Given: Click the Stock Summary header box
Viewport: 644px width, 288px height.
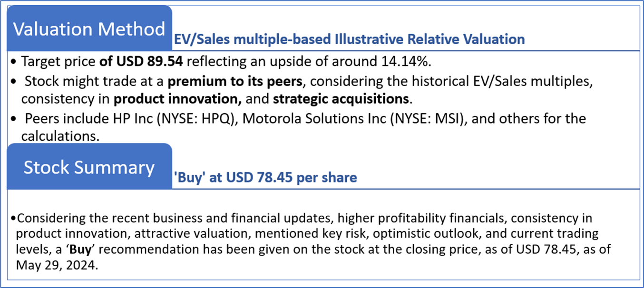Looking at the screenshot, I should click(x=89, y=167).
